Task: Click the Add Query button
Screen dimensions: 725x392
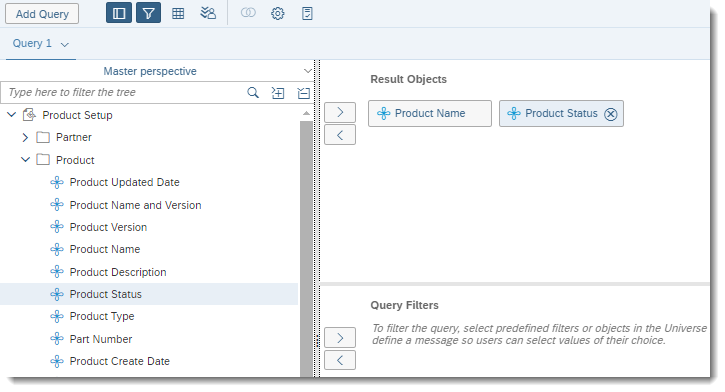Action: click(x=42, y=14)
